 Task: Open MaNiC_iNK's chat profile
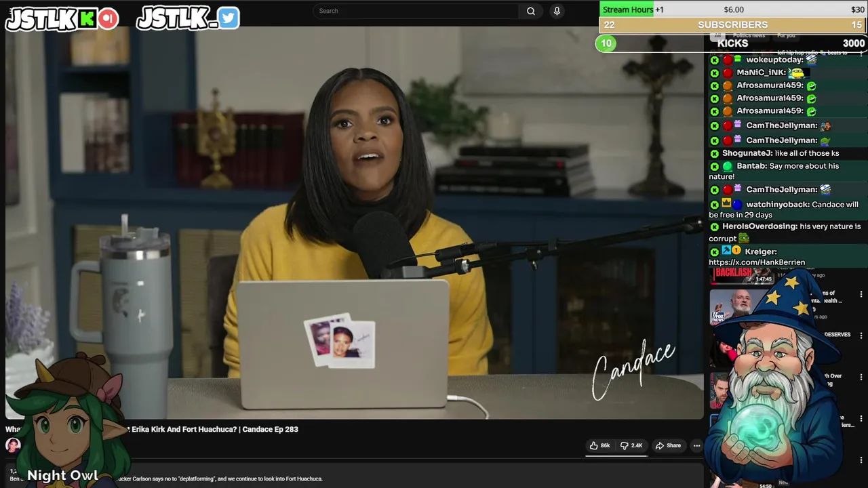point(762,73)
